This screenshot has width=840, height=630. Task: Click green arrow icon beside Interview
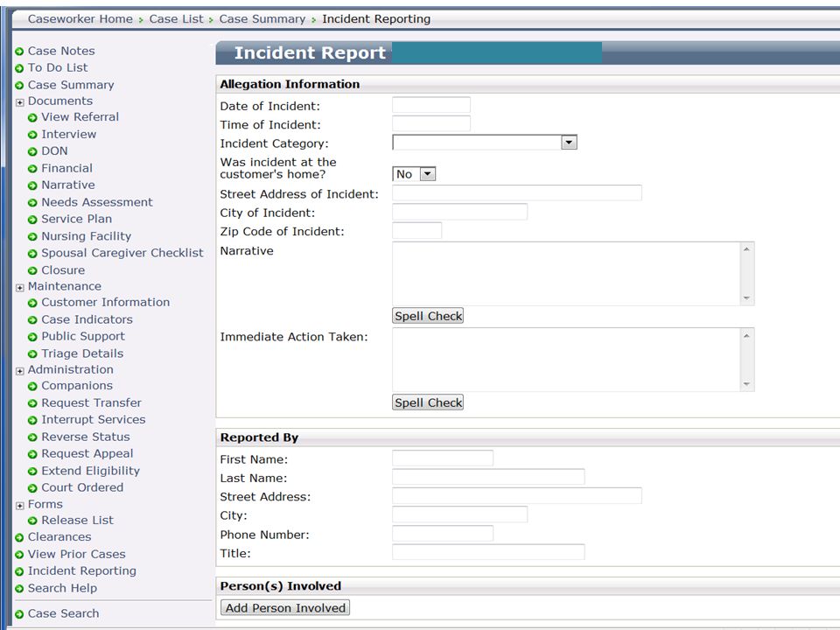[x=32, y=135]
